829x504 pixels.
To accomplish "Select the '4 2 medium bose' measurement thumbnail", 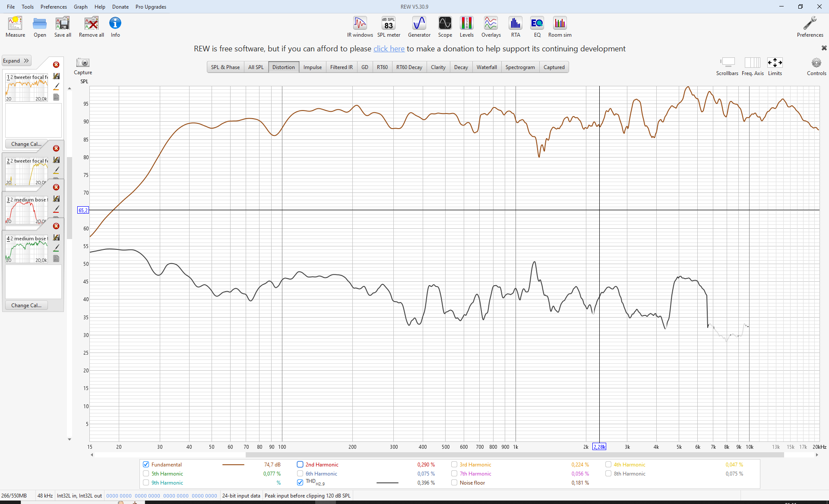I will pos(27,249).
